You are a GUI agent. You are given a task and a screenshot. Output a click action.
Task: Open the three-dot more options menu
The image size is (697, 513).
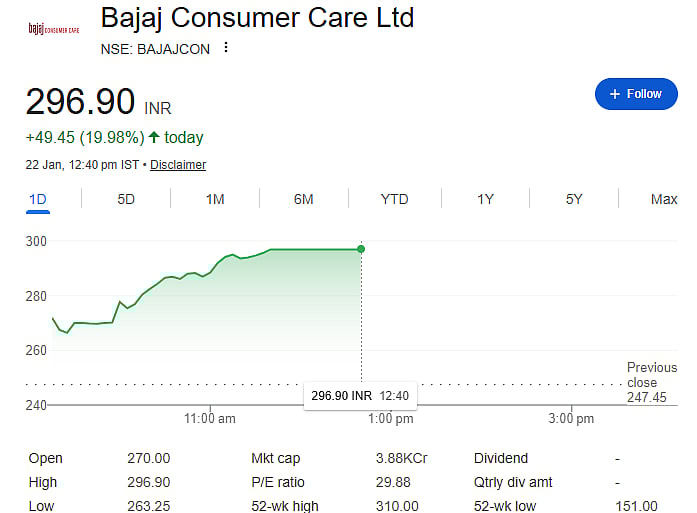coord(226,48)
